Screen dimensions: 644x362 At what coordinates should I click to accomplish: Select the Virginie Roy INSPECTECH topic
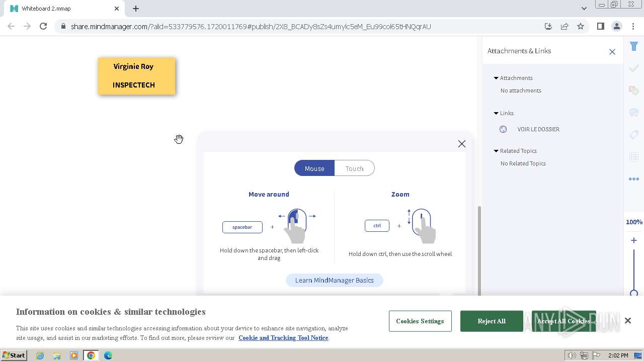click(136, 76)
